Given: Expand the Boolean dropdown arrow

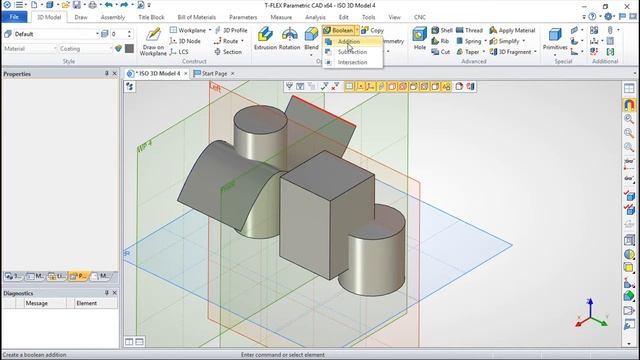Looking at the screenshot, I should pos(357,30).
